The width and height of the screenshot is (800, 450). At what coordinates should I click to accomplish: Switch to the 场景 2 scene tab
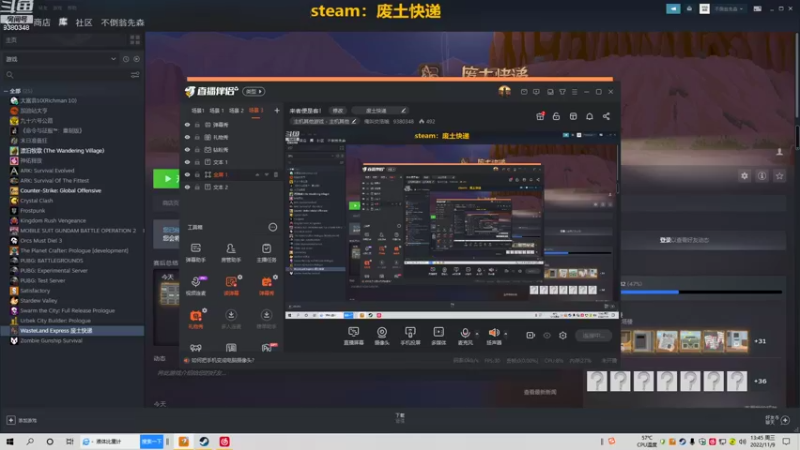pyautogui.click(x=236, y=110)
